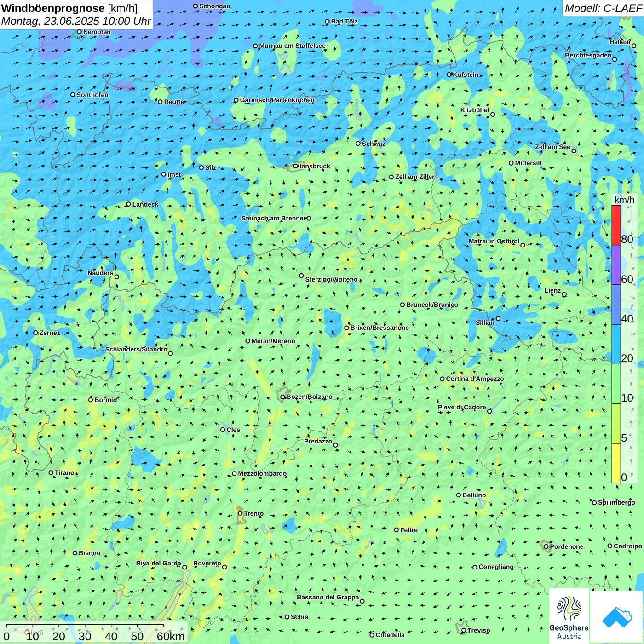Select the red legend swatch above 80
Screen dimensions: 644x644
[x=616, y=225]
